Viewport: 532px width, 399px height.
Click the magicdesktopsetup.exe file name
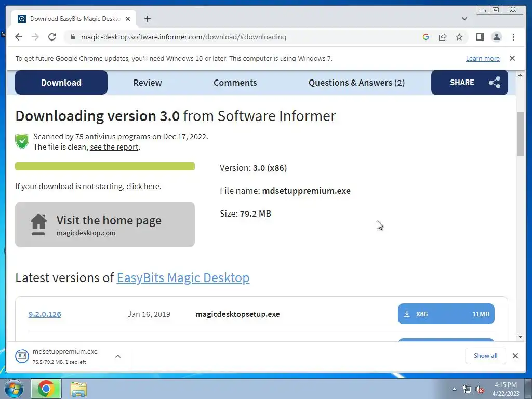tap(237, 314)
